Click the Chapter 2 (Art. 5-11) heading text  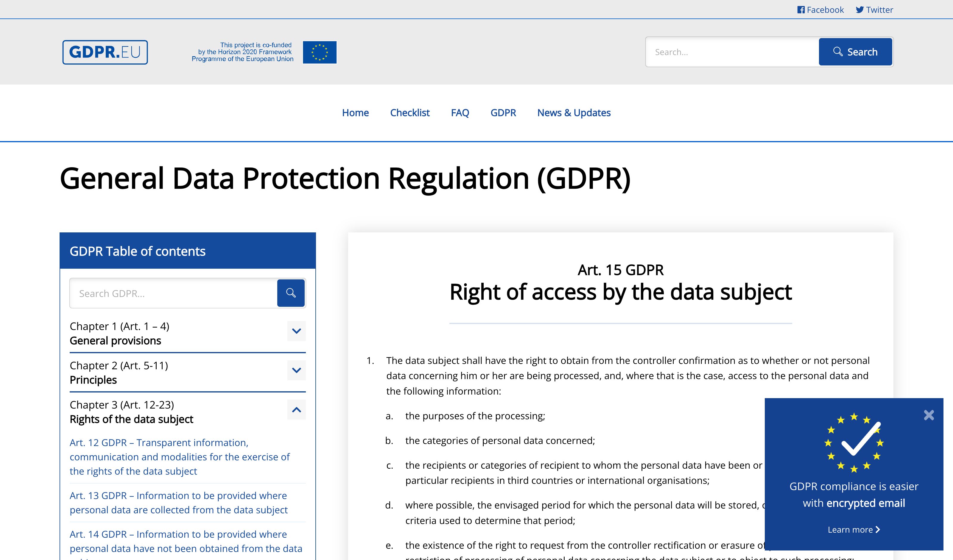pyautogui.click(x=119, y=365)
